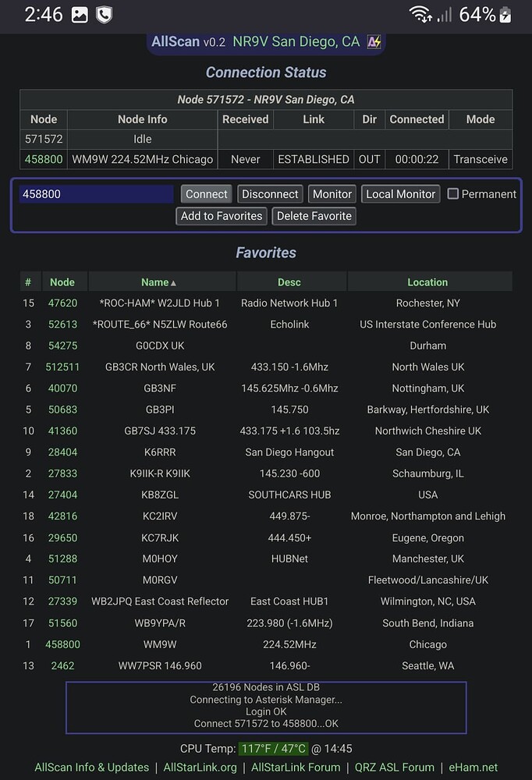This screenshot has height=780, width=532.
Task: Select favorite node 42816
Action: click(x=62, y=516)
